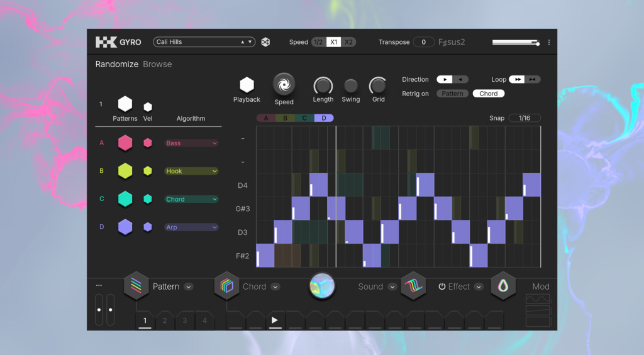Click the Sound waveform hexagon icon

click(x=413, y=287)
